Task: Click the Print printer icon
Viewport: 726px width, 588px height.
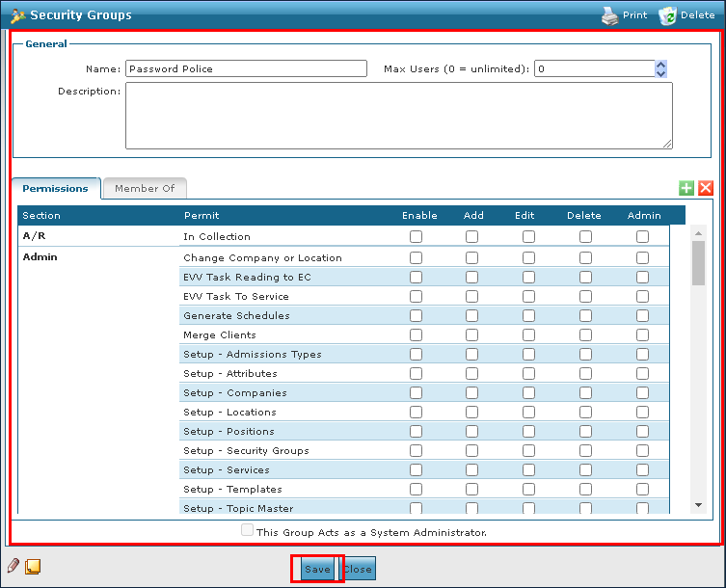Action: (609, 15)
